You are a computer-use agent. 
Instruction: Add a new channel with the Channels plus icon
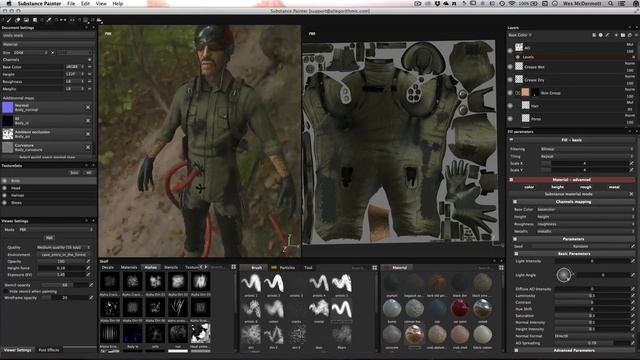tap(89, 60)
